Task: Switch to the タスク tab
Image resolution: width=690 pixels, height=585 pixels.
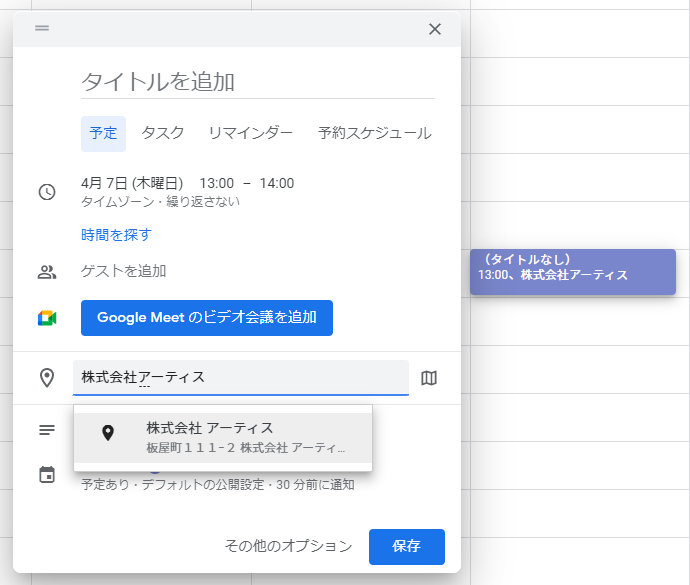Action: (162, 133)
